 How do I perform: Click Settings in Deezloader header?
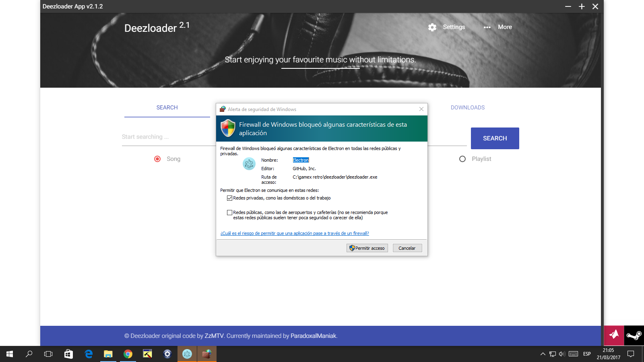coord(454,27)
